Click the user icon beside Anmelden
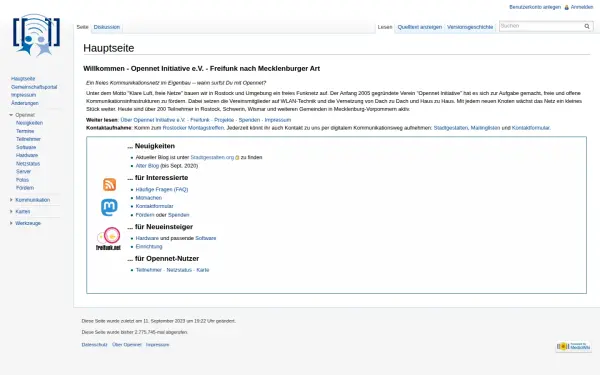 coord(566,7)
